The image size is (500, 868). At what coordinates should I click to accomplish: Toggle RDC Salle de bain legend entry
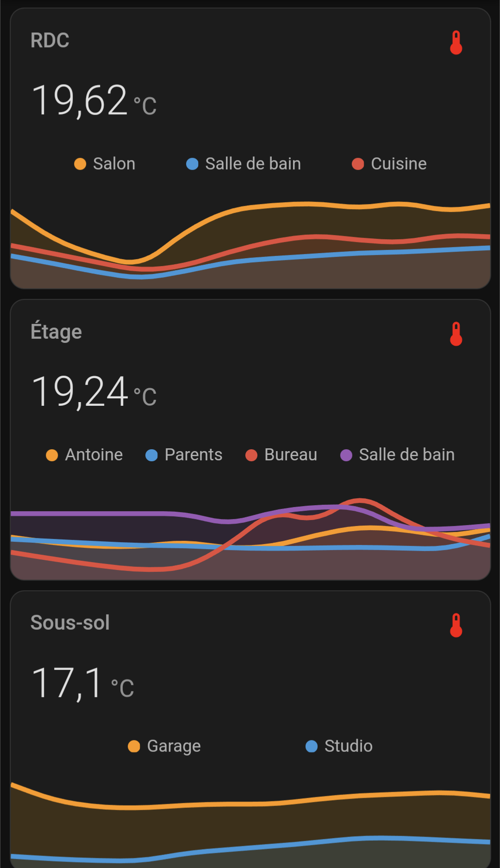[244, 164]
